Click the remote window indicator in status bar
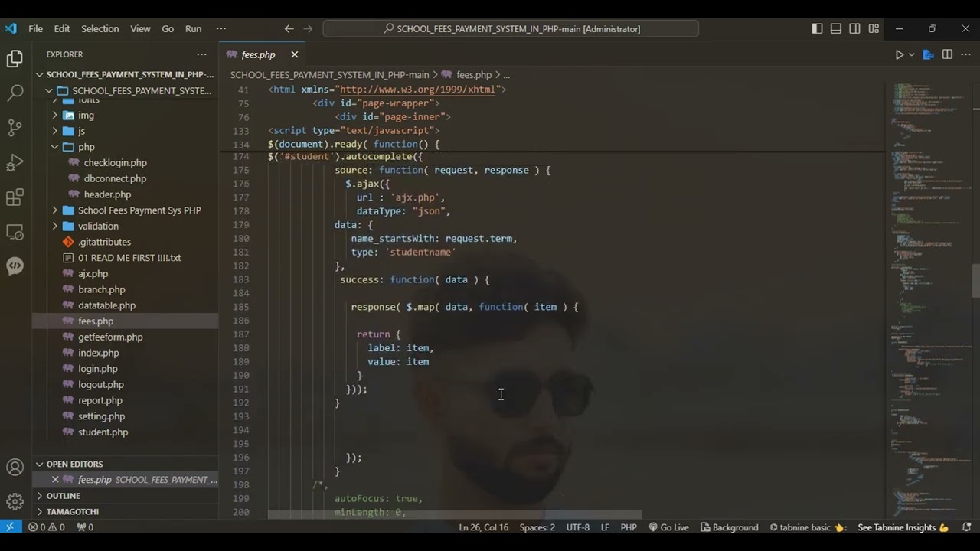The image size is (980, 551). pos(10,527)
